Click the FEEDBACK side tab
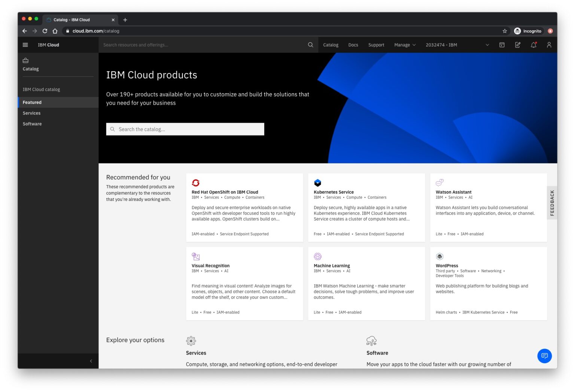Screen dimensions: 575x392 (552, 203)
